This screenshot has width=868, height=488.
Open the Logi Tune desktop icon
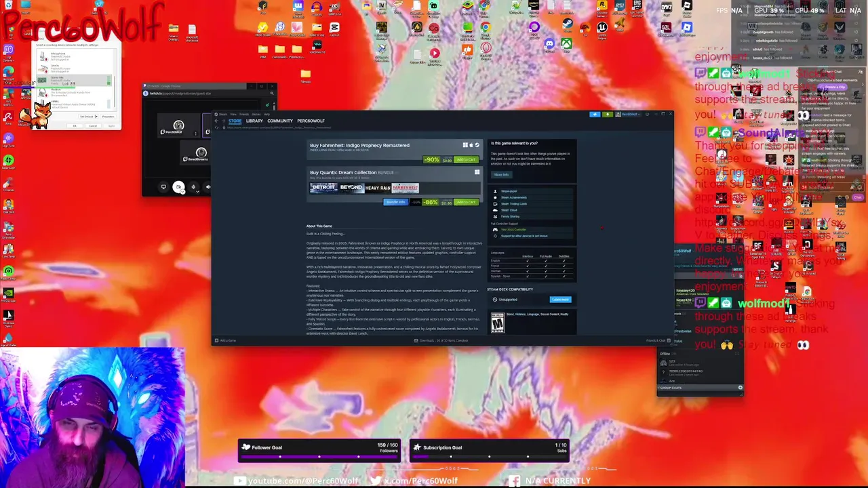tap(8, 138)
